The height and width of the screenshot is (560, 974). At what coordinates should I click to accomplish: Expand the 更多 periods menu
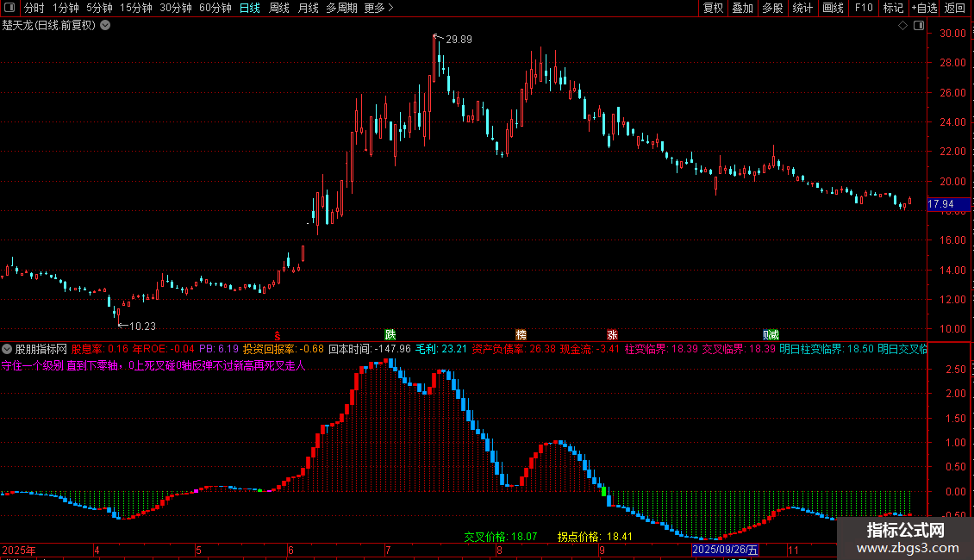(x=379, y=8)
